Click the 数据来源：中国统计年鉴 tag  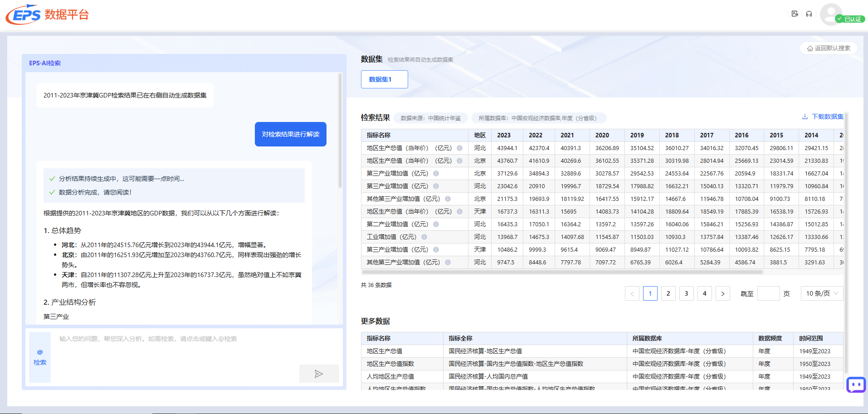(430, 118)
